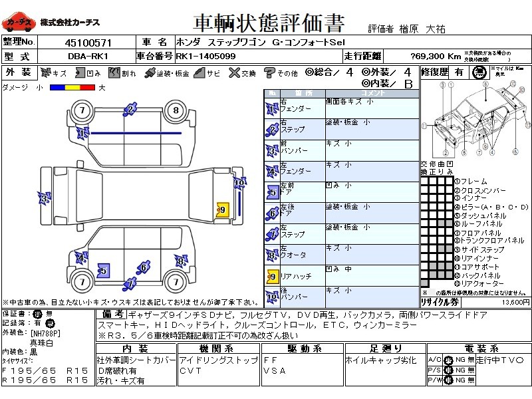Click the rust (サビ) legend icon

tap(198, 73)
